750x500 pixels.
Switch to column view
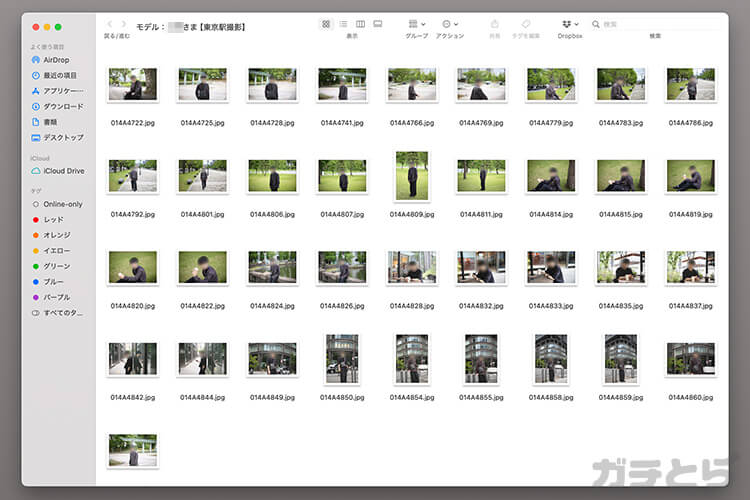[x=360, y=24]
